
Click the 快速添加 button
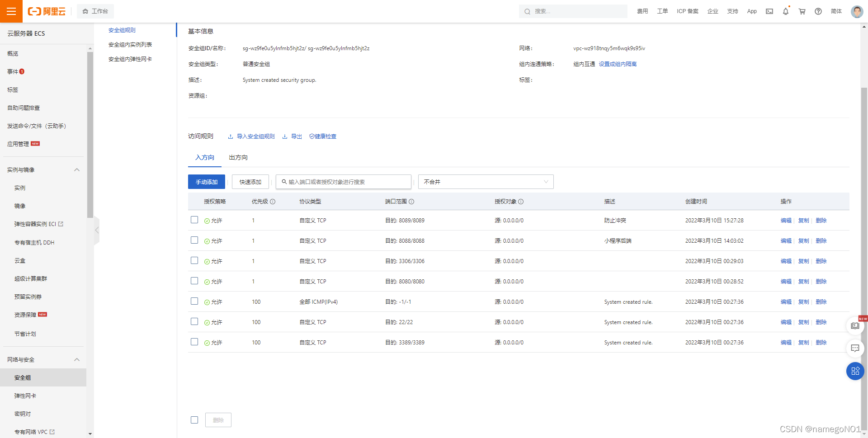(250, 182)
